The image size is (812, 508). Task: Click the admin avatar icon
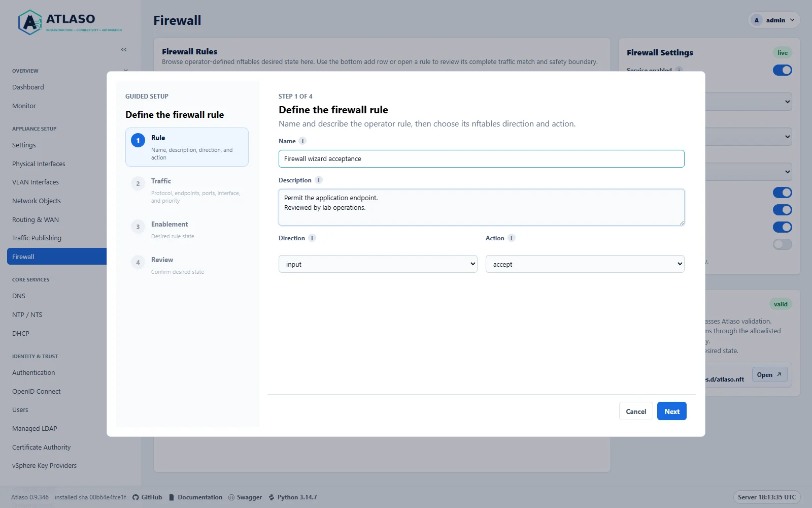pyautogui.click(x=757, y=20)
